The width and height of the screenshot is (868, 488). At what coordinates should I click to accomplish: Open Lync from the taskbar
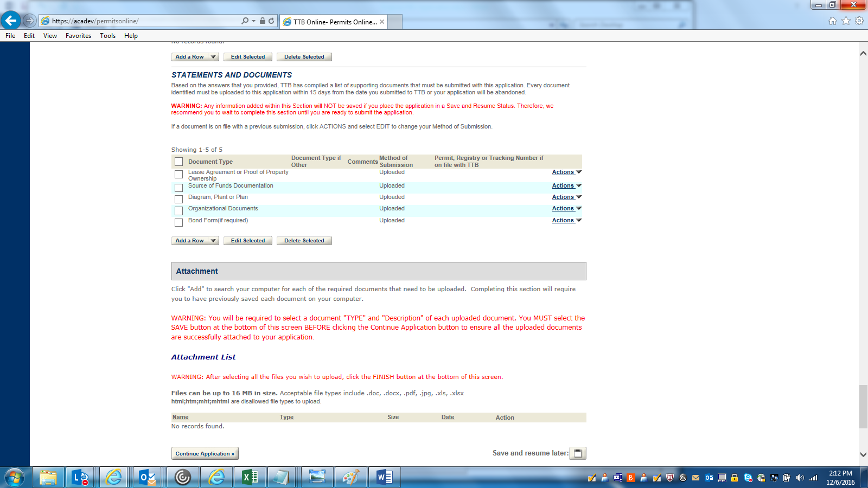pos(80,477)
